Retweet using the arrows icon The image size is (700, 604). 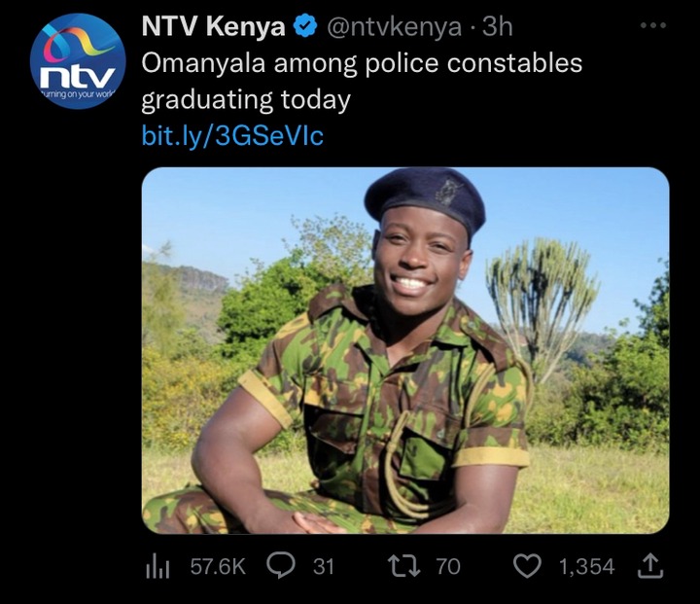tap(404, 565)
